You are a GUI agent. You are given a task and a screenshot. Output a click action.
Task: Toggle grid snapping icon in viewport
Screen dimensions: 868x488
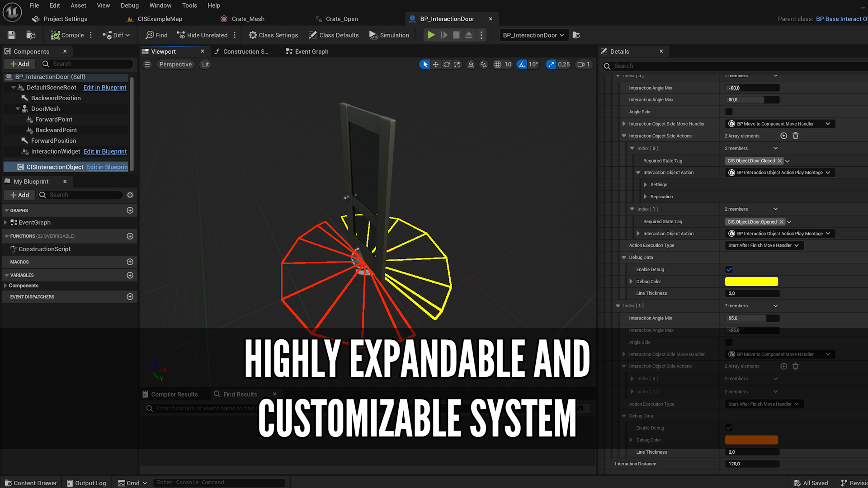tap(497, 65)
